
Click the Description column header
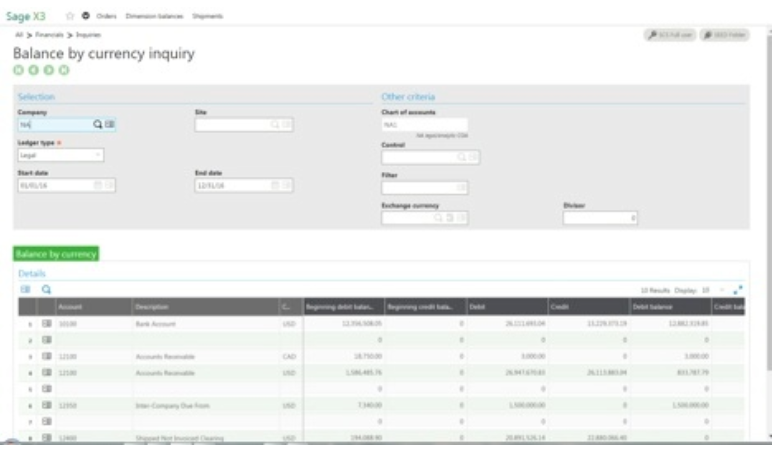[206, 306]
